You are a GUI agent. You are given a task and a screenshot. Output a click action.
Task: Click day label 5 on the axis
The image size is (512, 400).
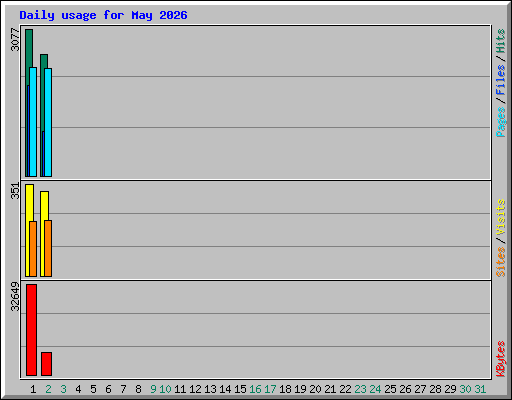[93, 389]
